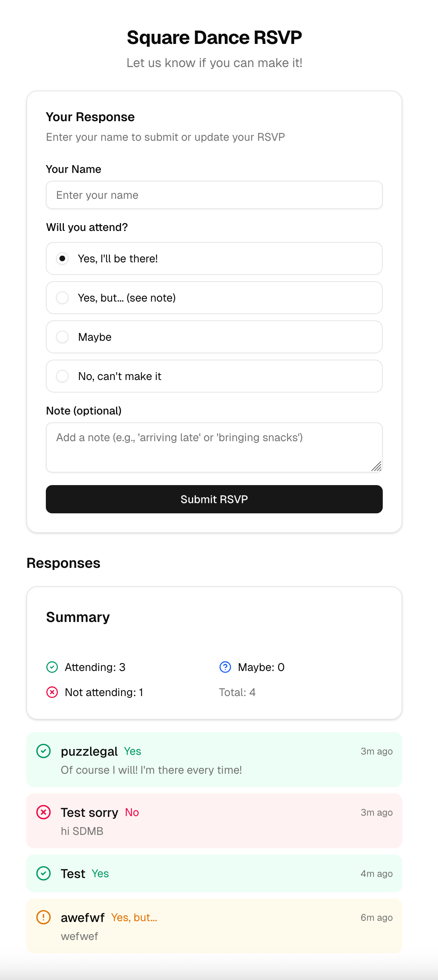Choose the "Yes, but... (see note)" radio option
438x980 pixels.
(62, 298)
